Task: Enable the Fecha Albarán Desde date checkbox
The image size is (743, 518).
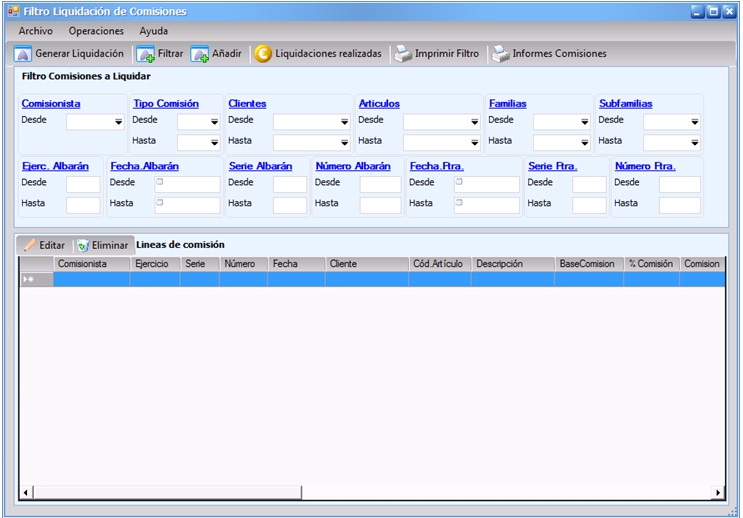Action: (x=160, y=183)
